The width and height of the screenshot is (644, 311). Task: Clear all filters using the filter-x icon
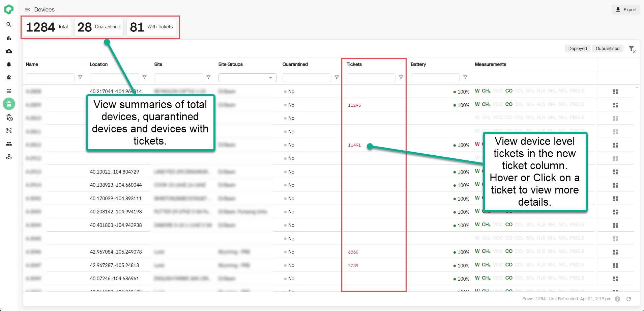point(632,49)
